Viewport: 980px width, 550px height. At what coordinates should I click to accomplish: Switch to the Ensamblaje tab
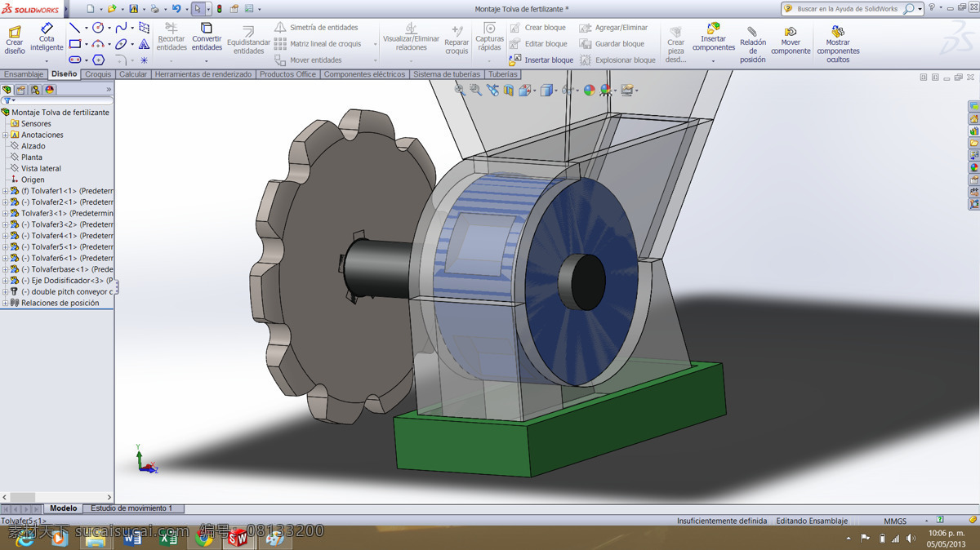pos(24,74)
